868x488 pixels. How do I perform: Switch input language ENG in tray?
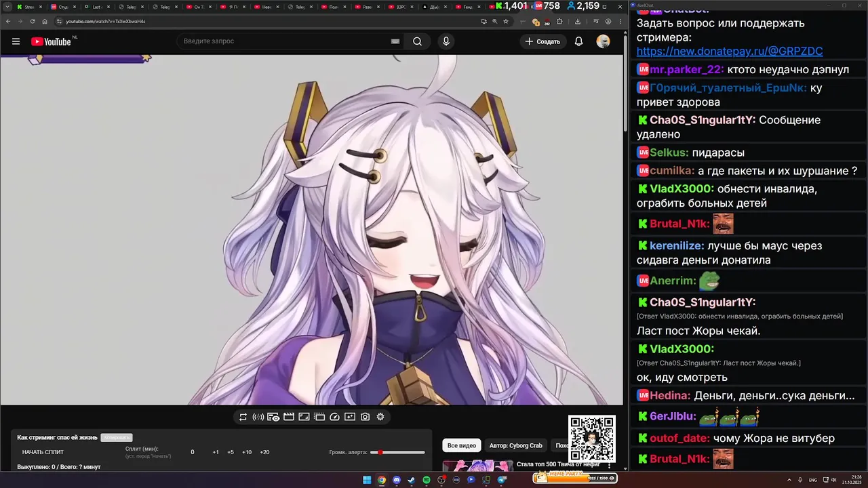tap(812, 480)
